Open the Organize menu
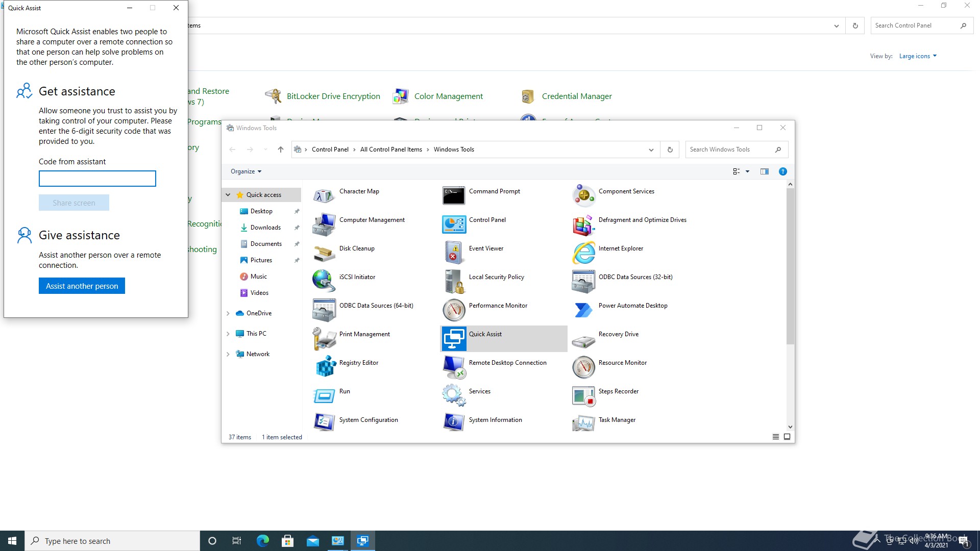Screen dimensions: 980x551 click(x=246, y=171)
